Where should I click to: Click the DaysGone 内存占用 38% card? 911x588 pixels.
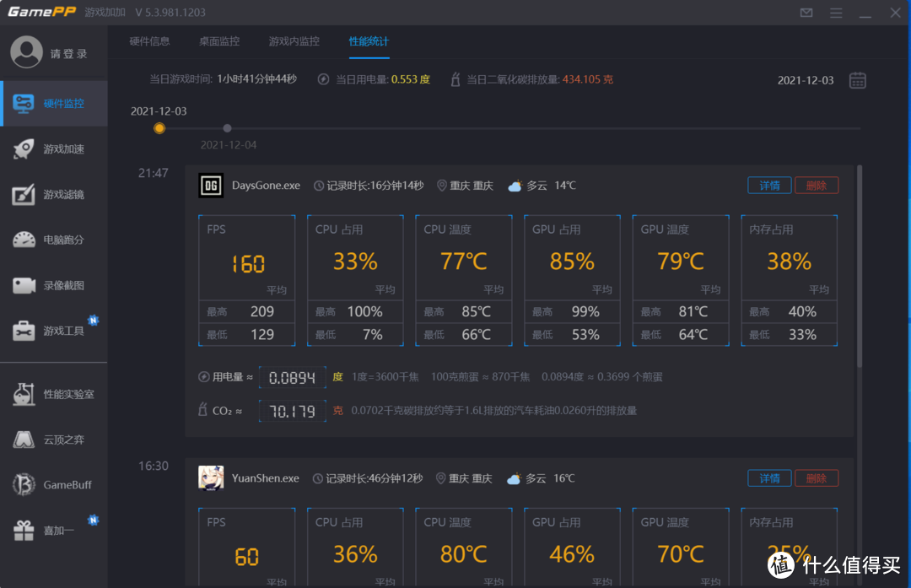pyautogui.click(x=789, y=281)
